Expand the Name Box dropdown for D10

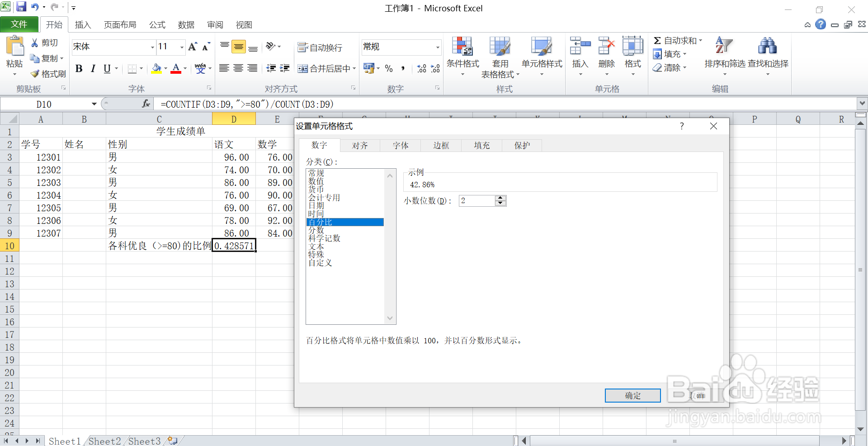coord(94,104)
